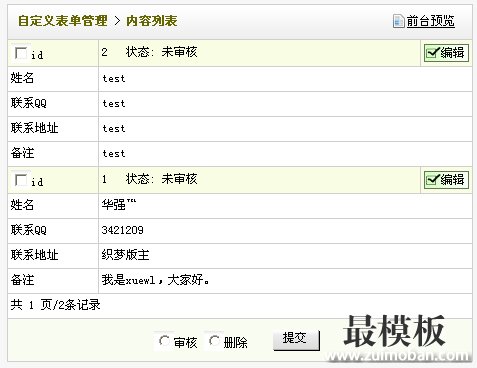Click the 织梦版主 address value
Viewport: 477px width, 368px height.
pos(125,255)
